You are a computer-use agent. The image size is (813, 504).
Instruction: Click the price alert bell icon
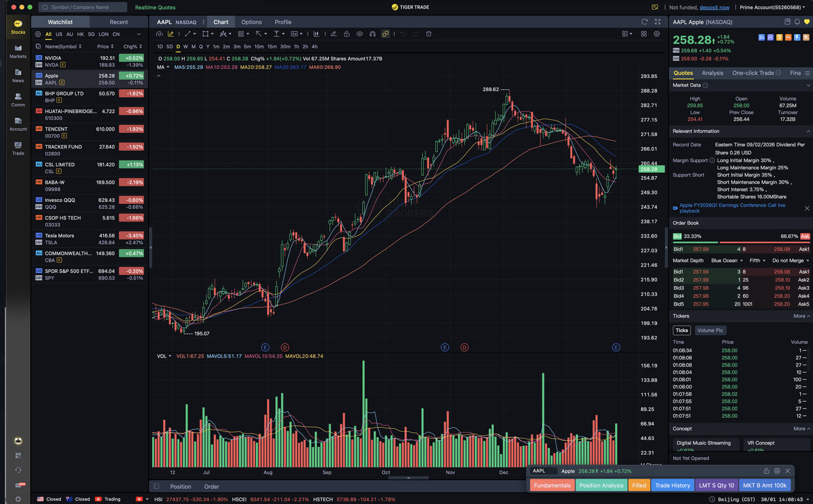point(797,22)
